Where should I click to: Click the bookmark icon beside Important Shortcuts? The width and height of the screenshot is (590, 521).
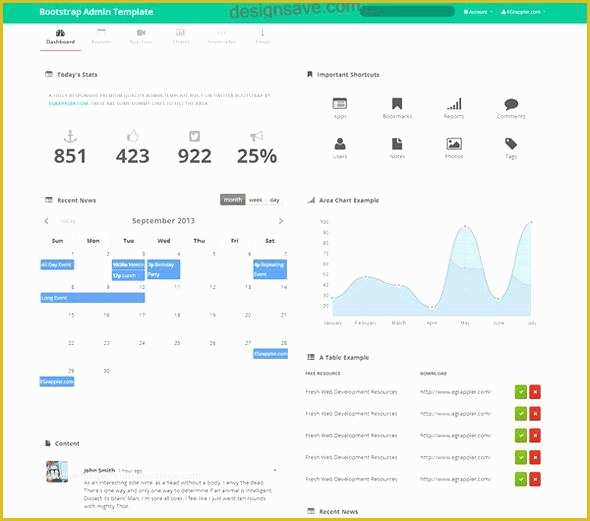pyautogui.click(x=310, y=74)
